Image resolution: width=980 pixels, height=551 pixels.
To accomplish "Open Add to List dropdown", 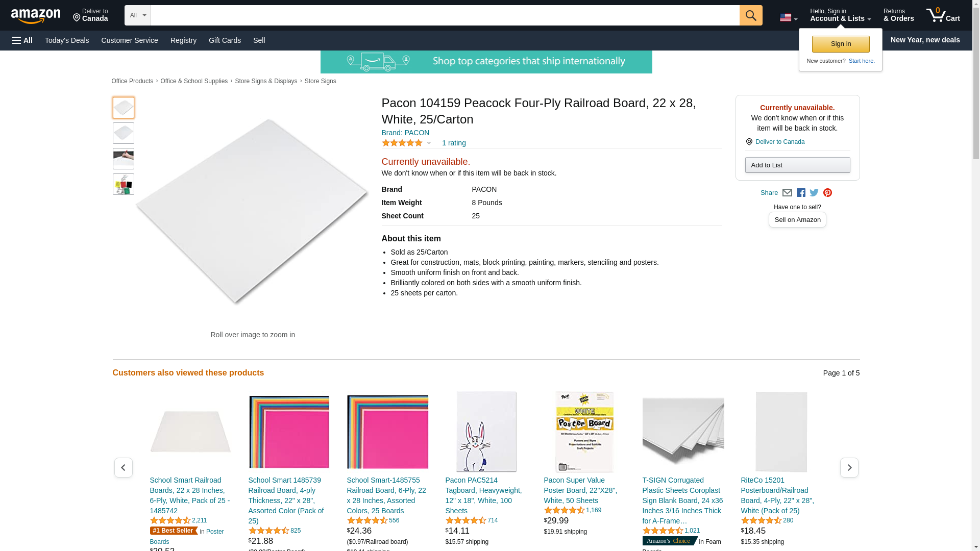I will click(797, 165).
